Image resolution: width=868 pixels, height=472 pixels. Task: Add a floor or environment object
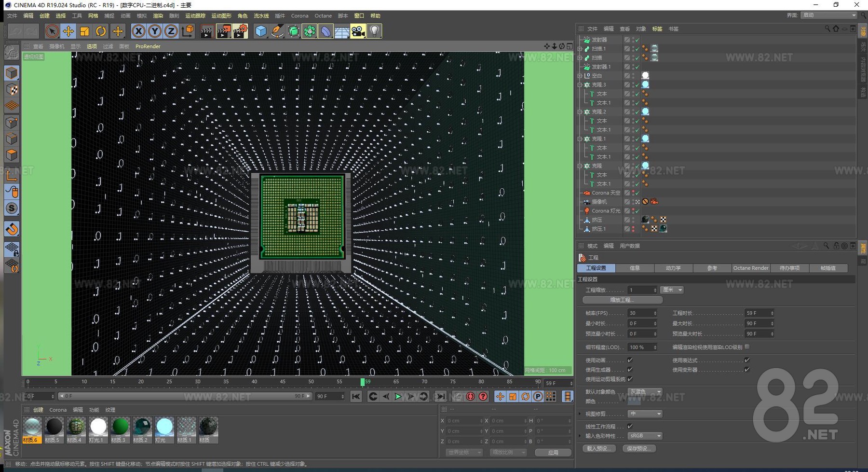pyautogui.click(x=342, y=31)
